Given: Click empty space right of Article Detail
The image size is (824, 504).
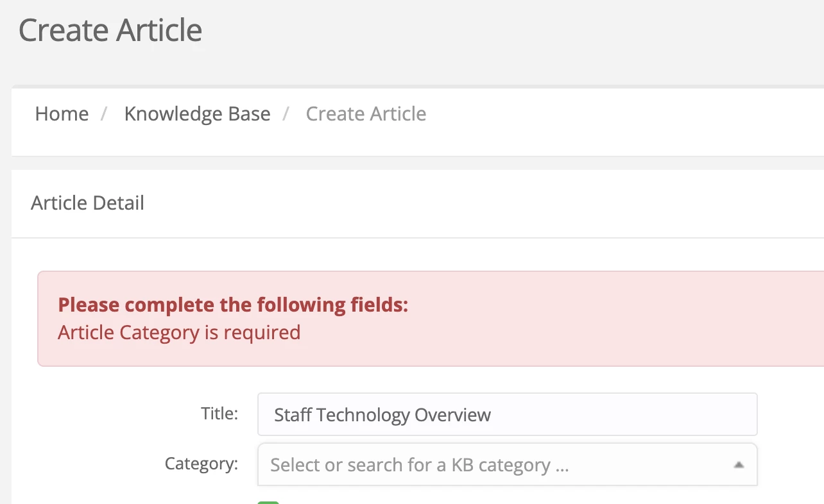Looking at the screenshot, I should (x=481, y=203).
